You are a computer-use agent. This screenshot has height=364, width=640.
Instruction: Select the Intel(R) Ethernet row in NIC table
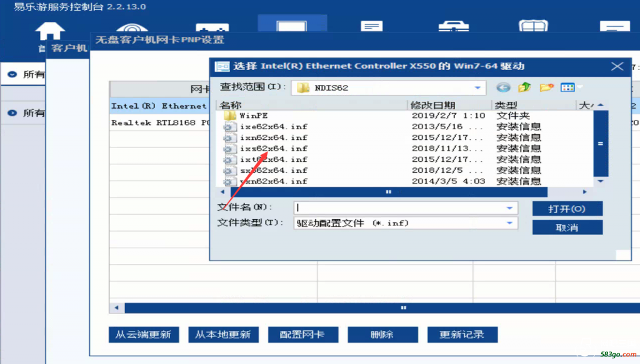(159, 106)
